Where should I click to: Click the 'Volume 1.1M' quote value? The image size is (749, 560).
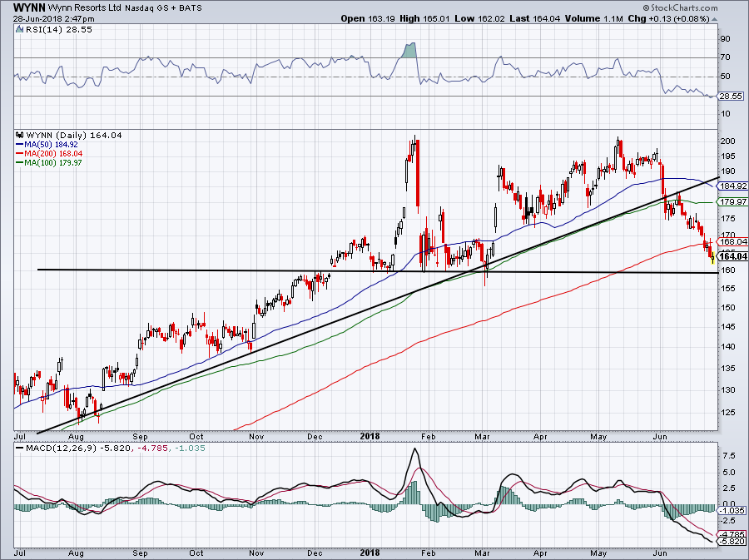[594, 18]
